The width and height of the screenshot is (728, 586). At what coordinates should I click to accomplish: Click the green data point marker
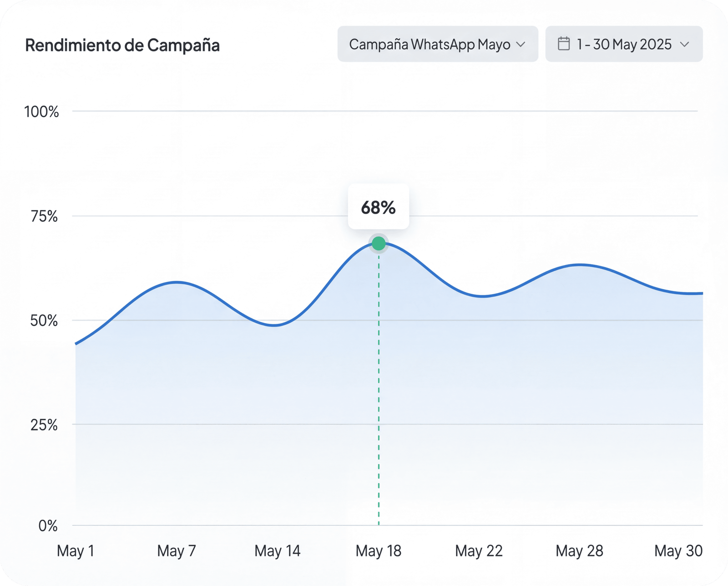(379, 244)
